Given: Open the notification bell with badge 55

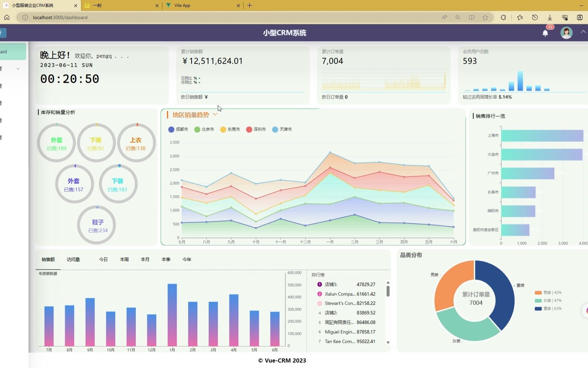Looking at the screenshot, I should 545,33.
